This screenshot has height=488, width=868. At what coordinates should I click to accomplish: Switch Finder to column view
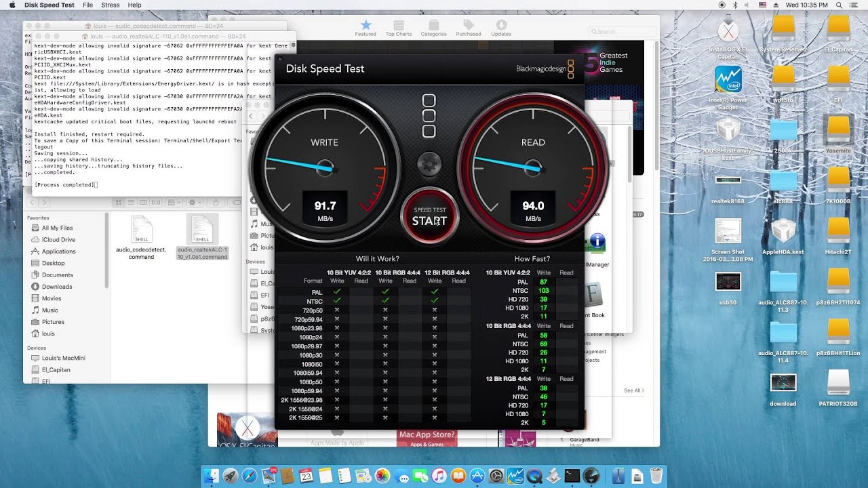pyautogui.click(x=142, y=202)
